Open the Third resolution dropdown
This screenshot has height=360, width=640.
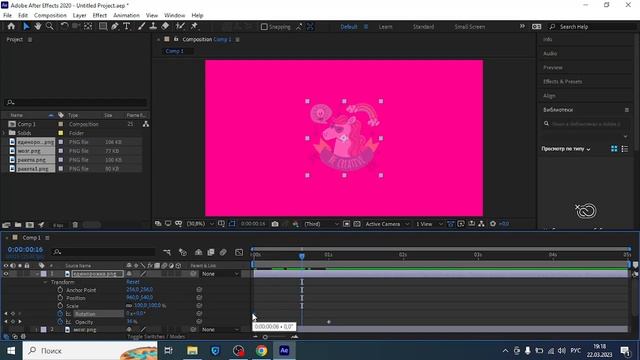point(321,224)
